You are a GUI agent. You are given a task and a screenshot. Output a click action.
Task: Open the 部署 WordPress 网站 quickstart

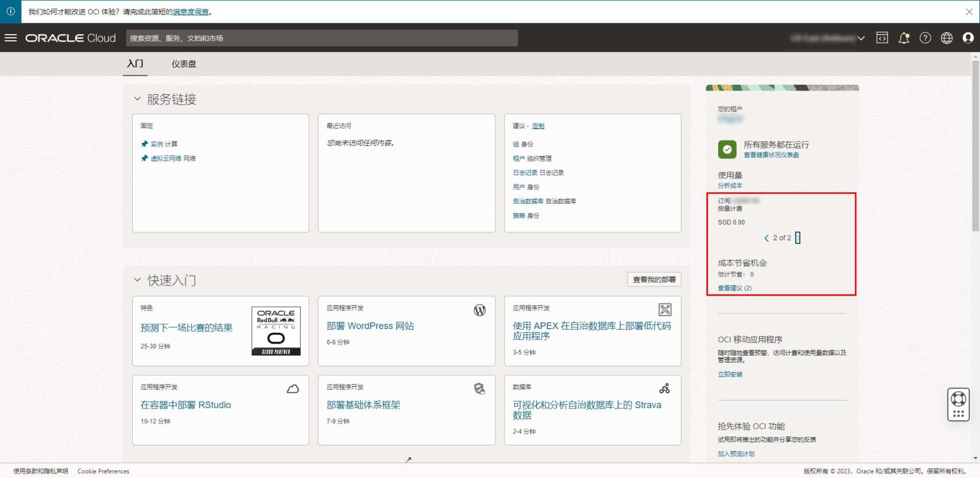(370, 326)
